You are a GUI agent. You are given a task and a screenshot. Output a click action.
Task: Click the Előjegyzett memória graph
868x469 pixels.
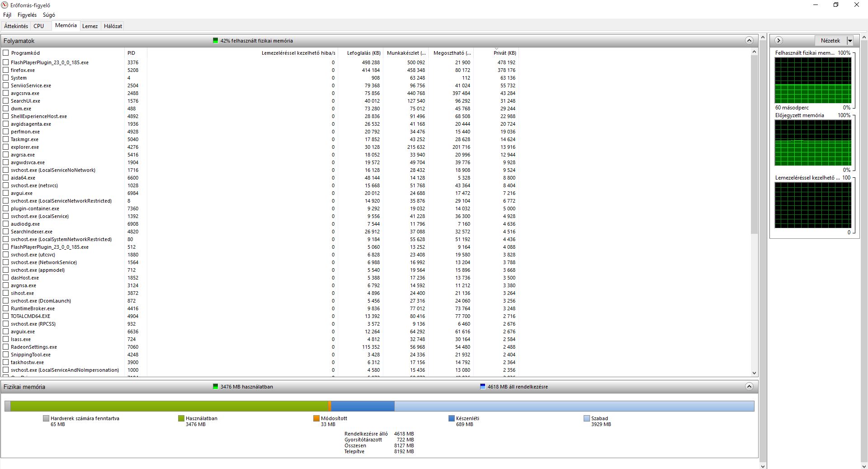point(813,143)
